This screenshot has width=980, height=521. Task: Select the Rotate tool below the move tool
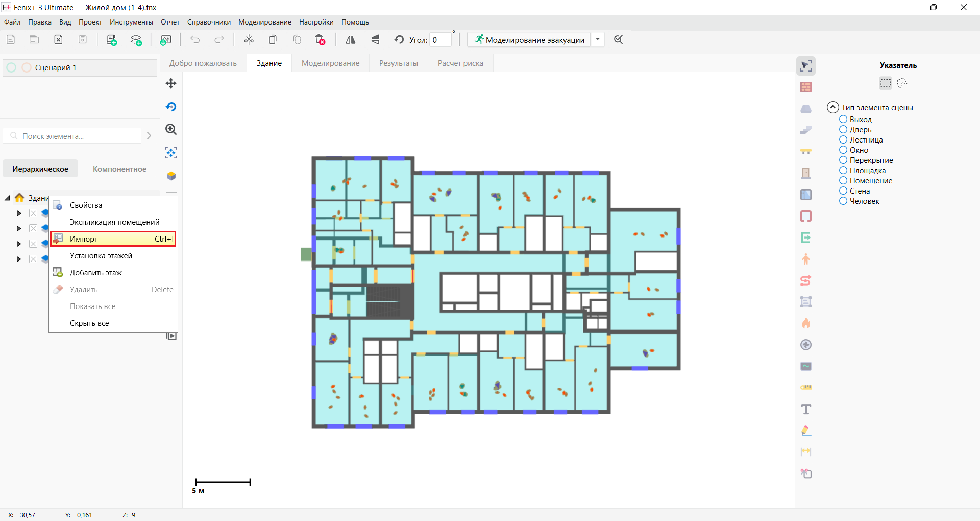click(171, 107)
